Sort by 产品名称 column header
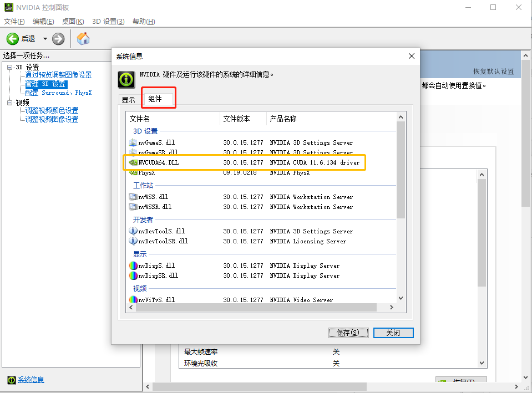Image resolution: width=532 pixels, height=393 pixels. (332, 119)
